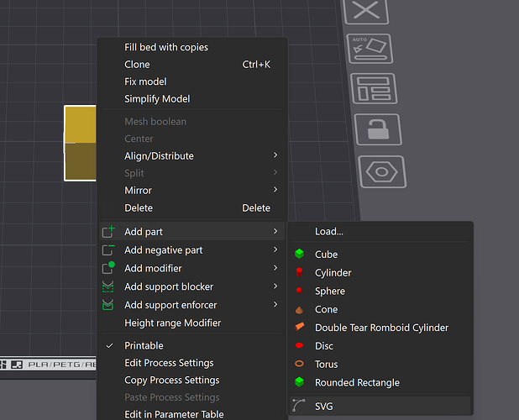Viewport: 519px width, 420px height.
Task: Choose Fill bed with copies
Action: point(166,47)
